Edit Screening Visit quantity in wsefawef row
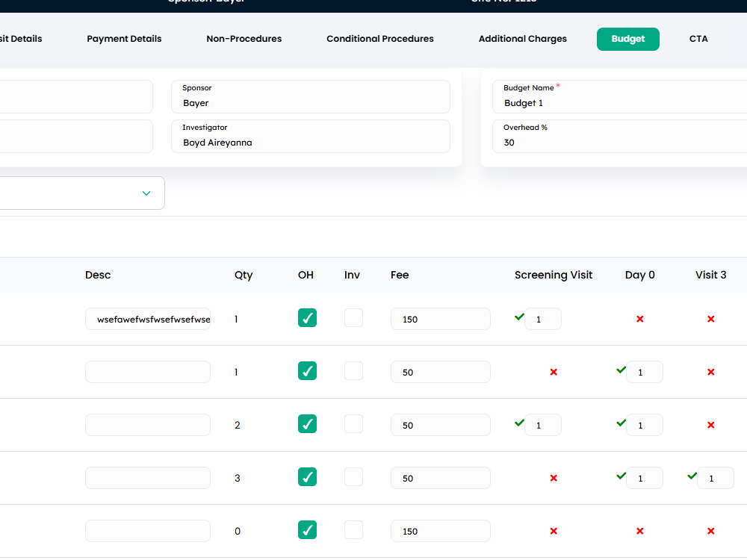 [543, 319]
